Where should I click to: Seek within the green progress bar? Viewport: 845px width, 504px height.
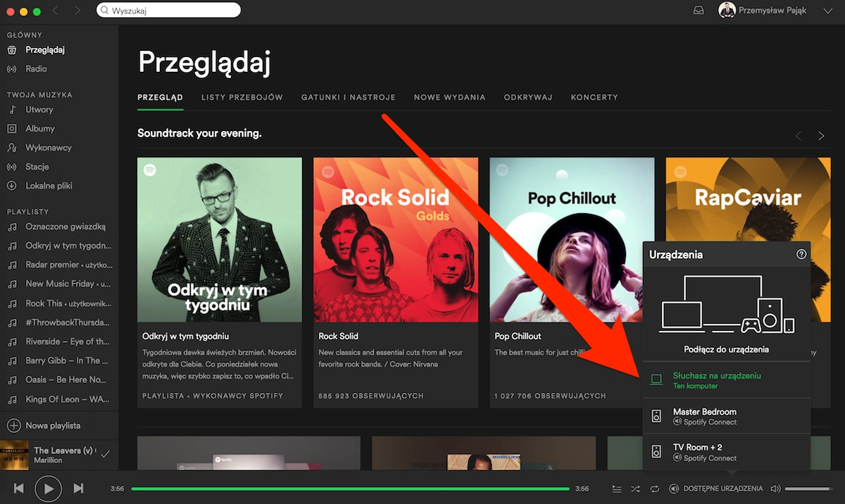[350, 489]
